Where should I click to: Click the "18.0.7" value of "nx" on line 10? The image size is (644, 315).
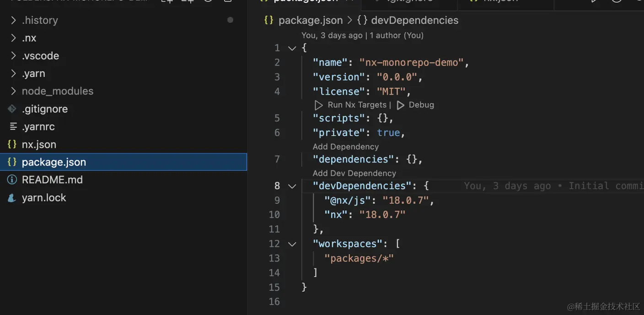(382, 214)
